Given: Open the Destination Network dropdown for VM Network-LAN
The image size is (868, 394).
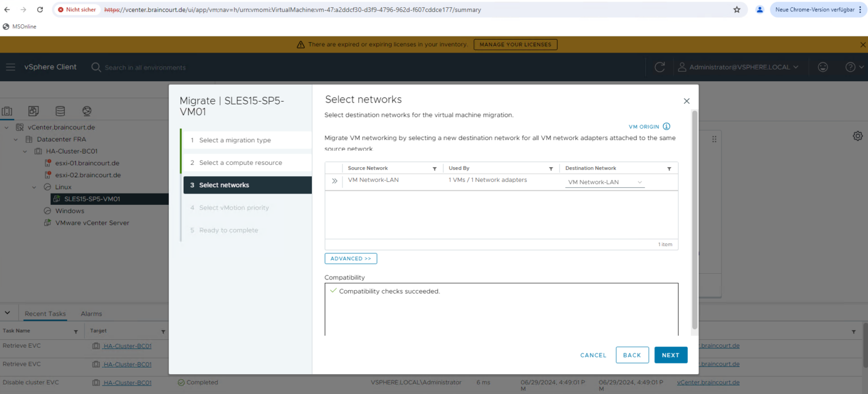Looking at the screenshot, I should click(639, 182).
